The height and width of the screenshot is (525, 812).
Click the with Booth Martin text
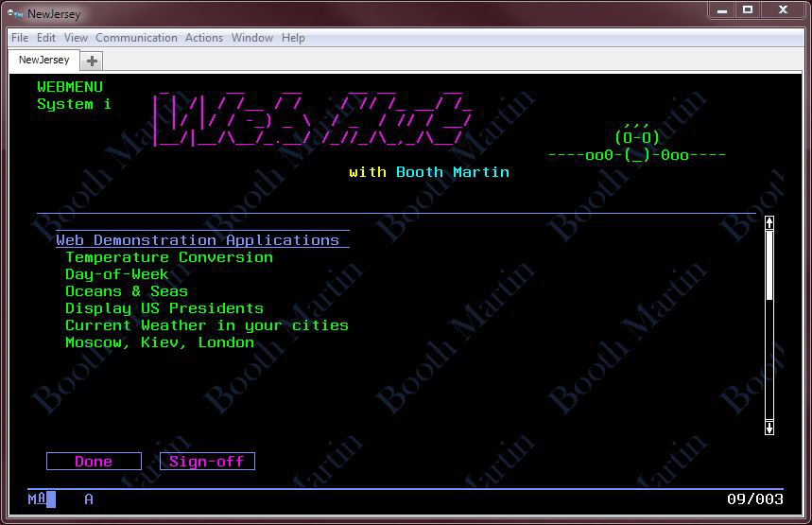[x=429, y=172]
